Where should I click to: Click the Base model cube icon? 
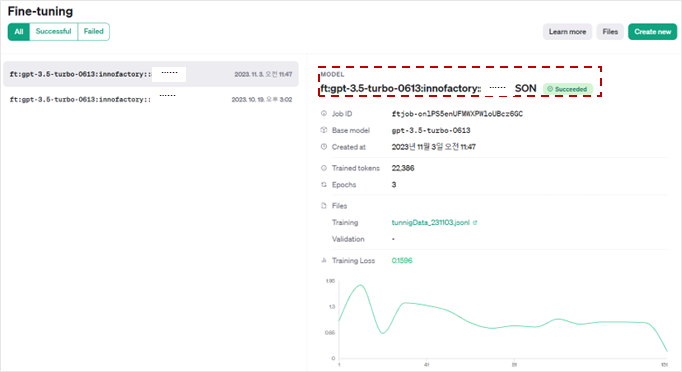pos(324,130)
